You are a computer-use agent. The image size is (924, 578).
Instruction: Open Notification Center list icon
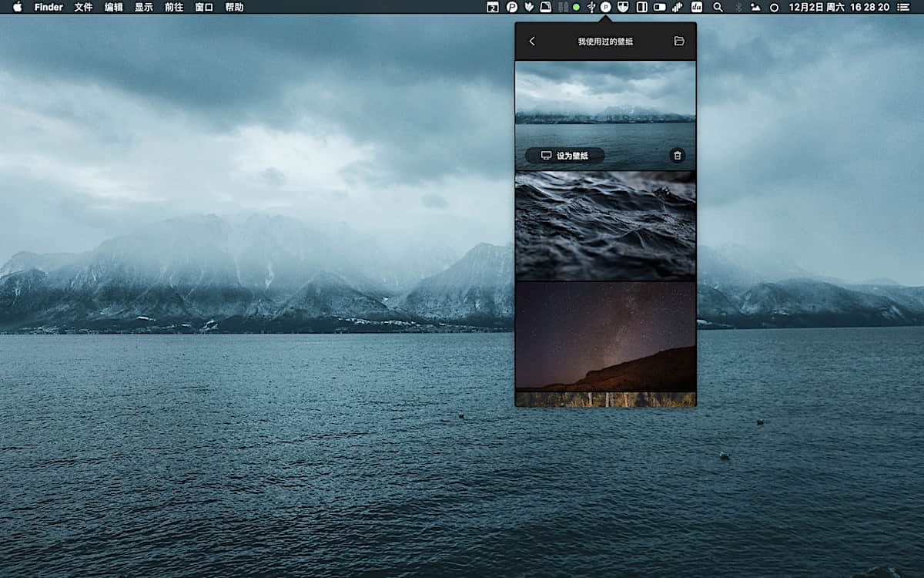pos(902,7)
